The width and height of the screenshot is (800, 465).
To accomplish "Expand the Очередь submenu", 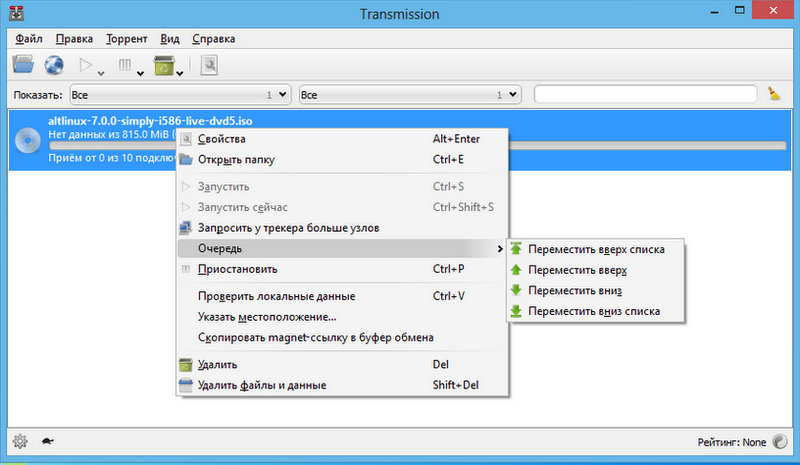I will [x=342, y=249].
